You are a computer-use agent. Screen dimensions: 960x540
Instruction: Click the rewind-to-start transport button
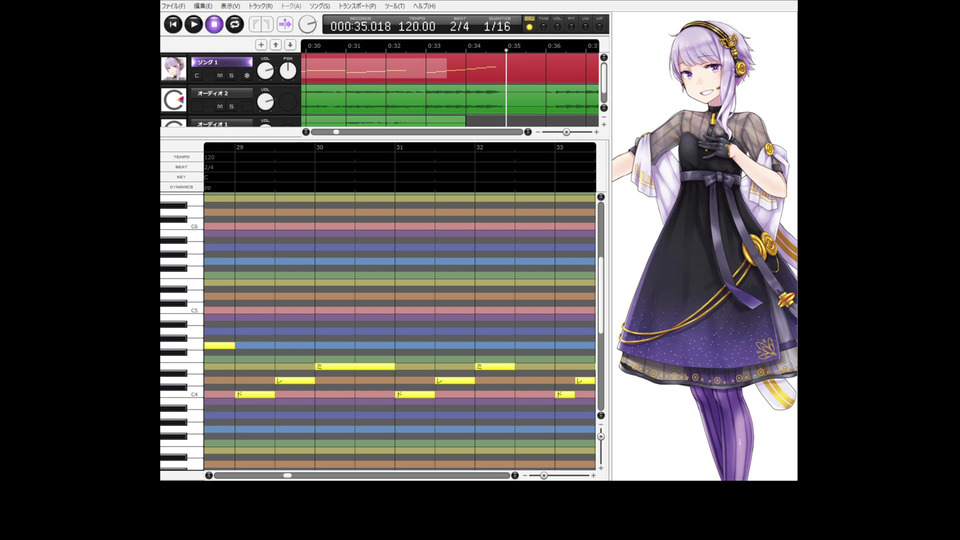[173, 24]
